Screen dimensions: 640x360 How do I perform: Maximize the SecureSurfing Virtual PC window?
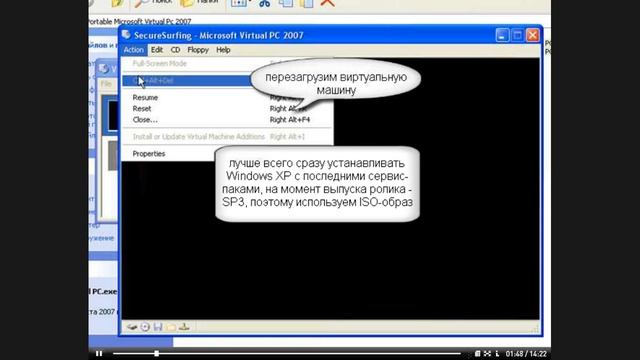tap(518, 35)
